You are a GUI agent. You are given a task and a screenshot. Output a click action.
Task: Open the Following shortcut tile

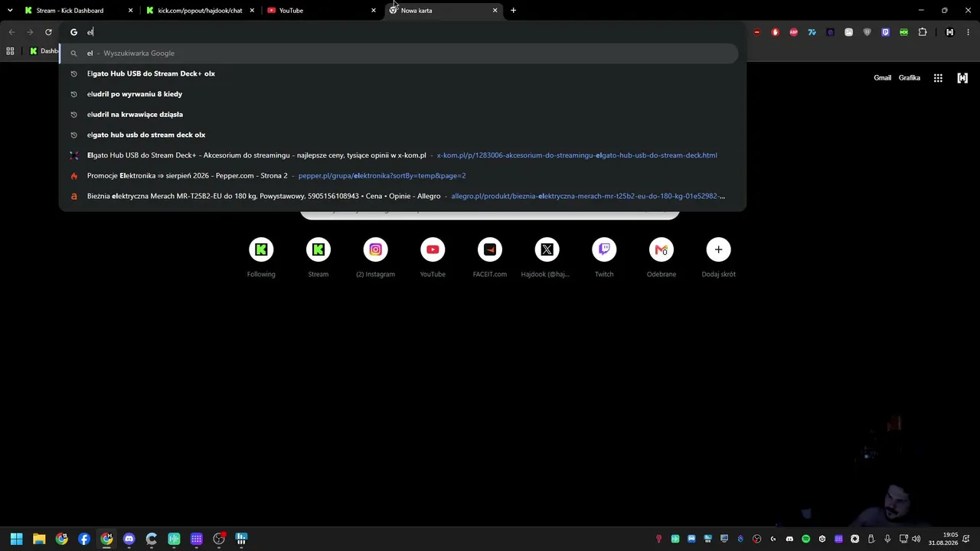(261, 258)
